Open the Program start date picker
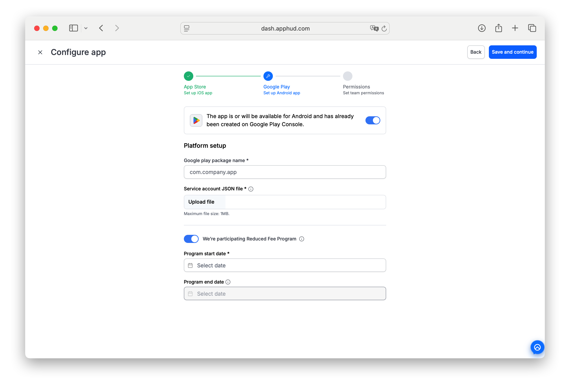Image resolution: width=570 pixels, height=392 pixels. [x=285, y=265]
